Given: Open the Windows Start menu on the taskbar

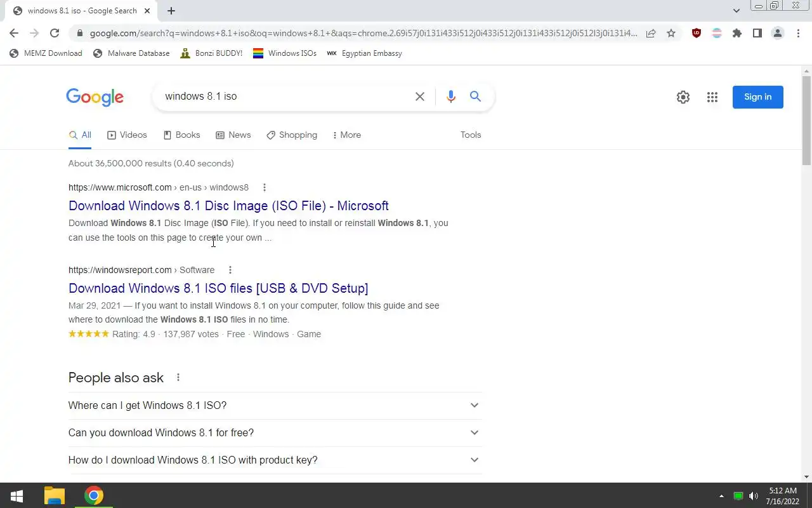Looking at the screenshot, I should click(x=17, y=495).
